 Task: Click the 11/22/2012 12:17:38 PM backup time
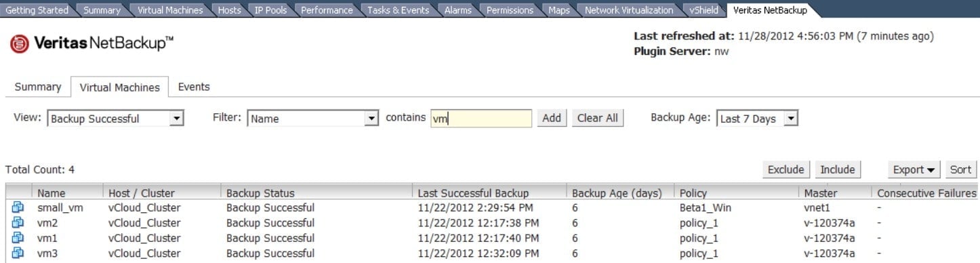pyautogui.click(x=478, y=223)
